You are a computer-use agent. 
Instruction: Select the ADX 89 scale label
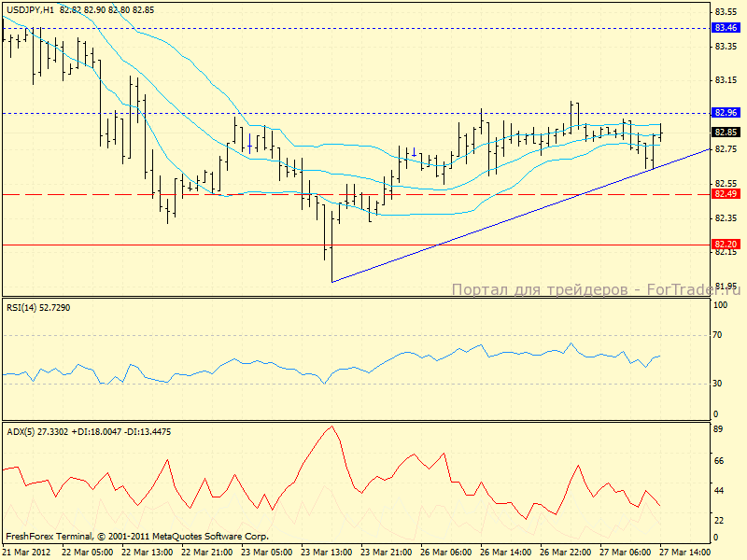coord(720,430)
